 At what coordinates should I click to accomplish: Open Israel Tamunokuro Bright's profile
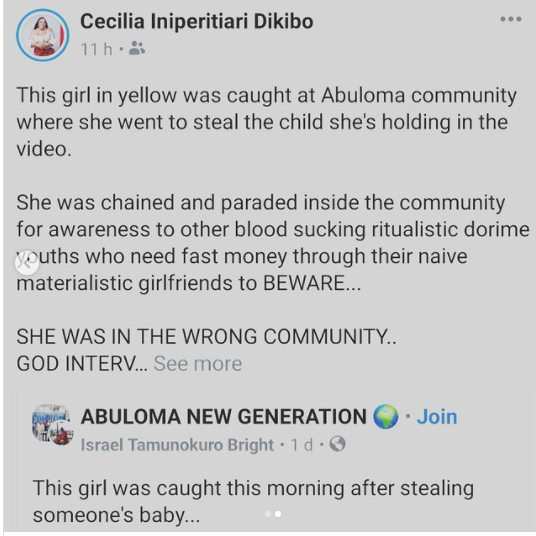pos(177,445)
